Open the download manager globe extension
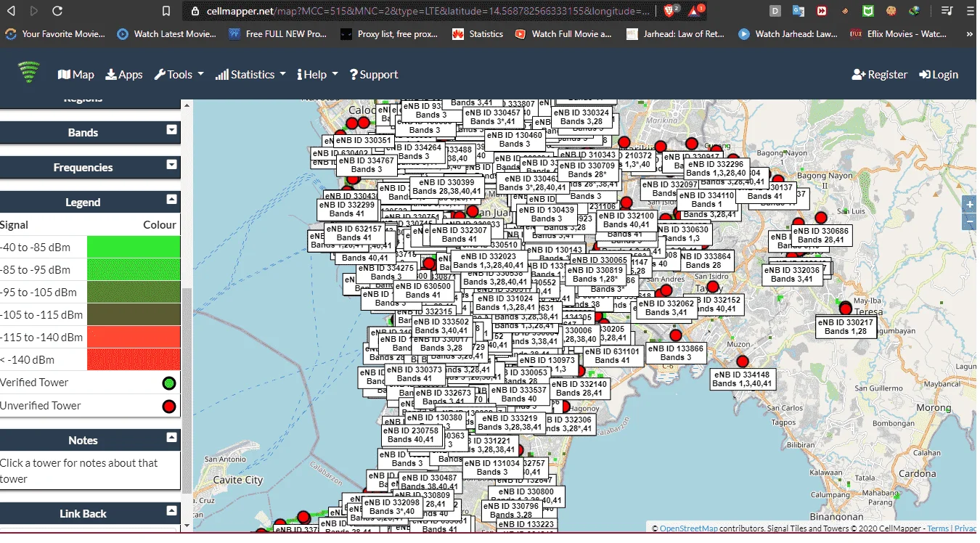The image size is (980, 543). [x=915, y=11]
